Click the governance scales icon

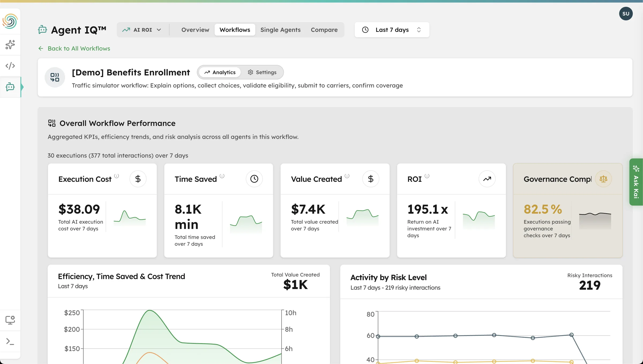tap(603, 179)
